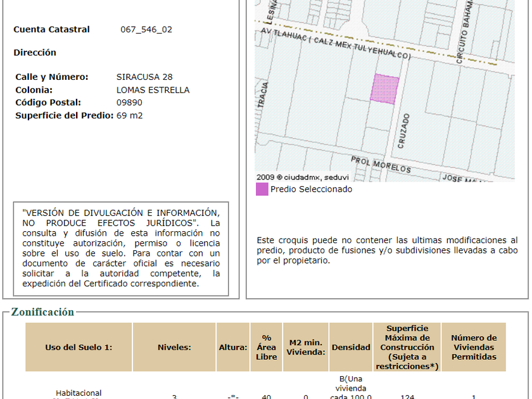Click the 'Zonificación' section heading
Viewport: 532px width, 399px height.
[42, 312]
